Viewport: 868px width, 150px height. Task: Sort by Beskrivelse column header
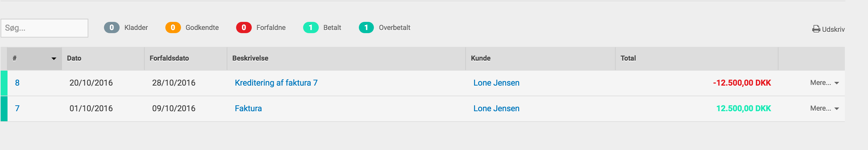tap(251, 58)
